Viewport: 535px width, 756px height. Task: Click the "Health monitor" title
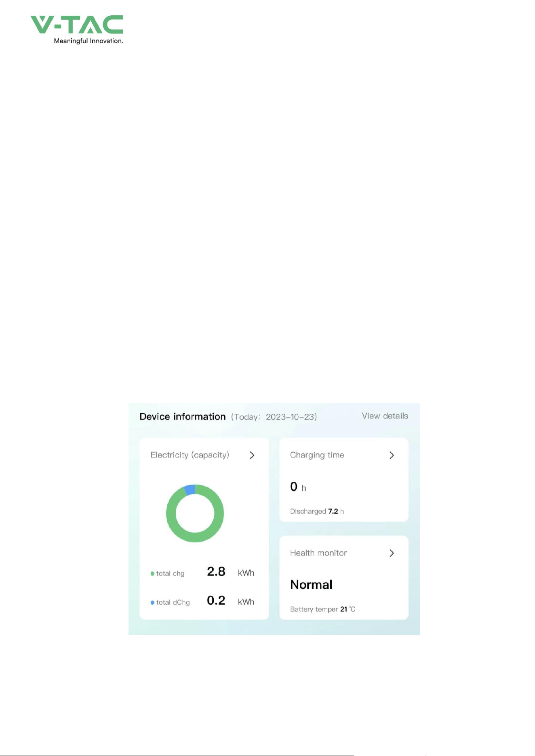318,553
